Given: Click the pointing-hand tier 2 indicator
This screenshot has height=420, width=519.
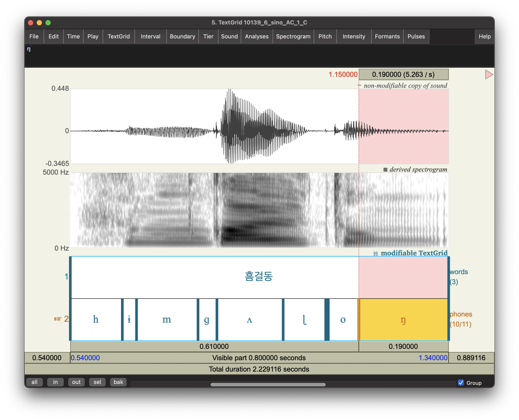Looking at the screenshot, I should point(58,319).
